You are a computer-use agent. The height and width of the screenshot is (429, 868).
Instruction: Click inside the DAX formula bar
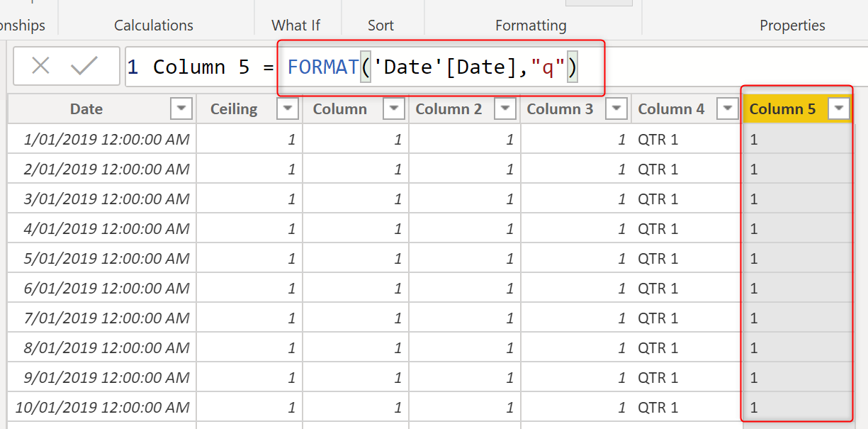709,67
